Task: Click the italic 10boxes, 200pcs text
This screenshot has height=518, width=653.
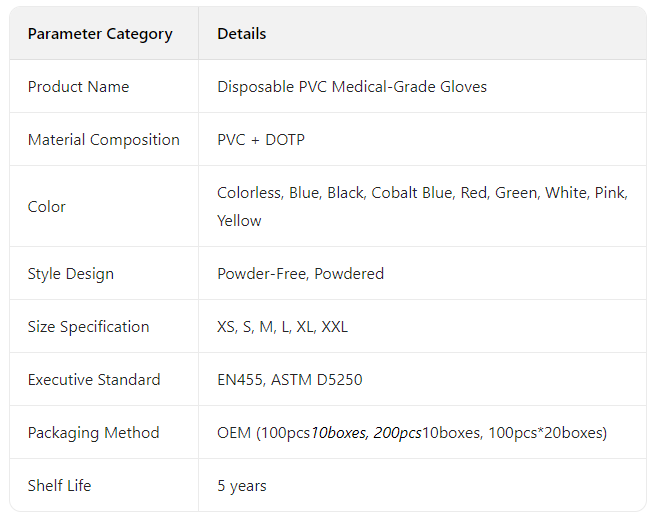Action: (x=365, y=433)
